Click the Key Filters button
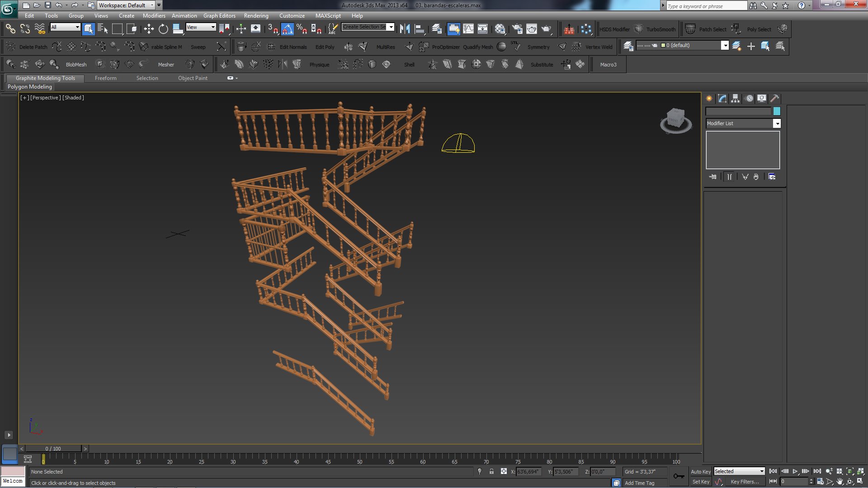Screen dimensions: 868x488 tap(745, 482)
